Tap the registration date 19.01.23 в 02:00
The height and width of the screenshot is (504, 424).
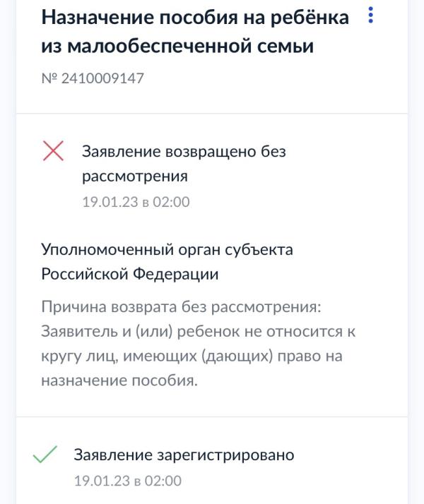(128, 481)
